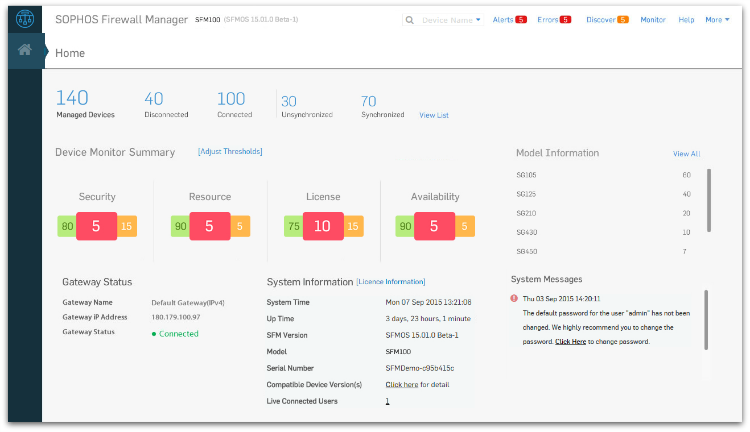The height and width of the screenshot is (432, 750).
Task: Select the SG210 model row
Action: click(x=604, y=213)
